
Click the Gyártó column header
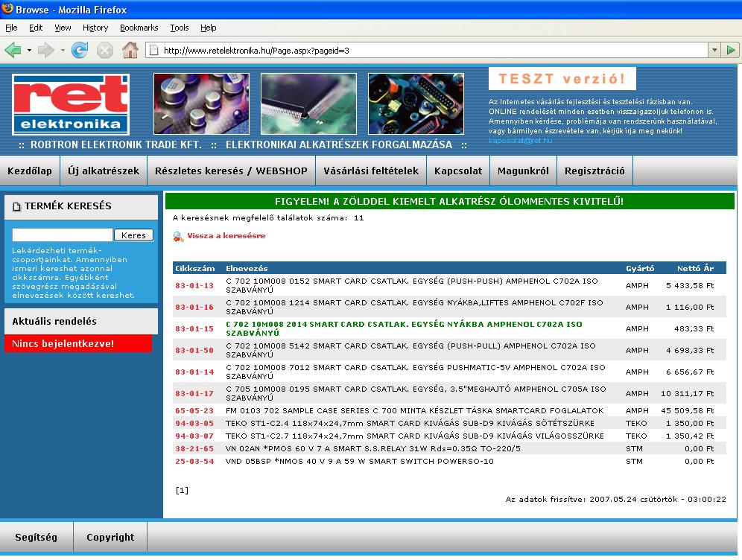click(640, 268)
